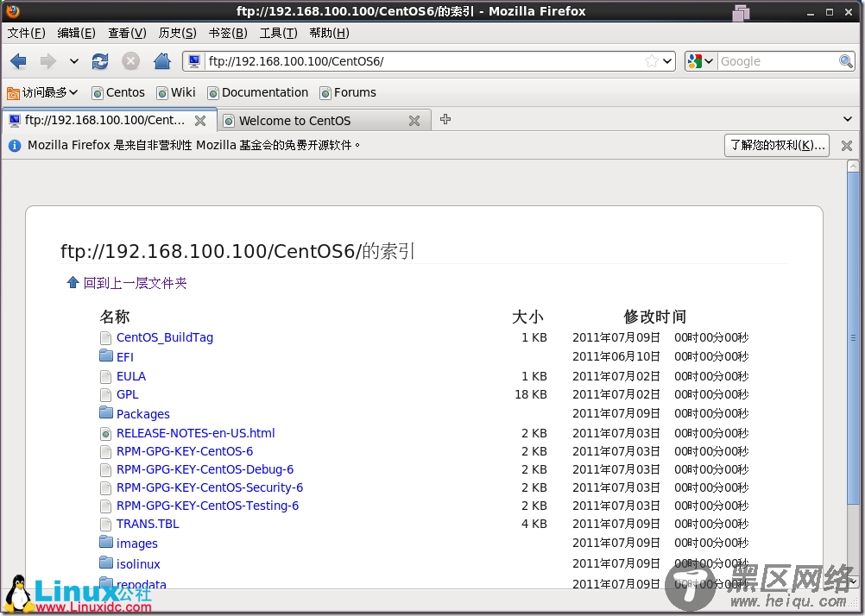Click the file icon beside TRANS.TBL

(106, 525)
